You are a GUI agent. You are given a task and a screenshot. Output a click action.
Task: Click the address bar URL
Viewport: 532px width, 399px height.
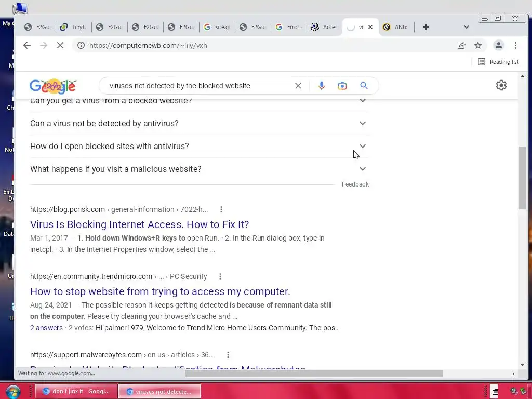[x=148, y=46]
